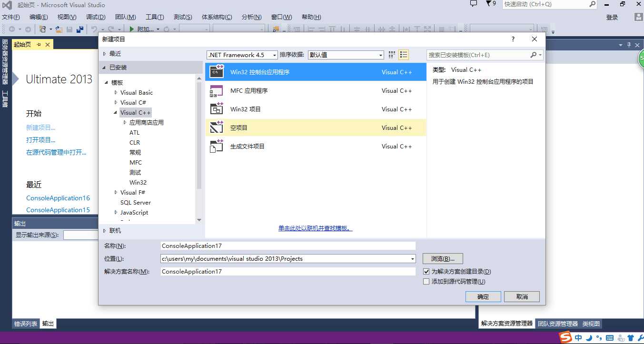Image resolution: width=644 pixels, height=344 pixels.
Task: Close the 起始页 tab
Action: click(48, 44)
